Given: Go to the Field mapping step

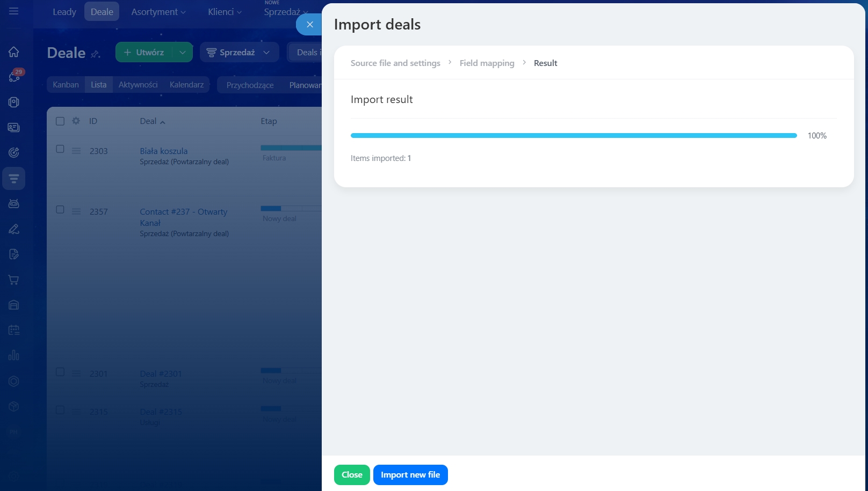Looking at the screenshot, I should click(487, 63).
